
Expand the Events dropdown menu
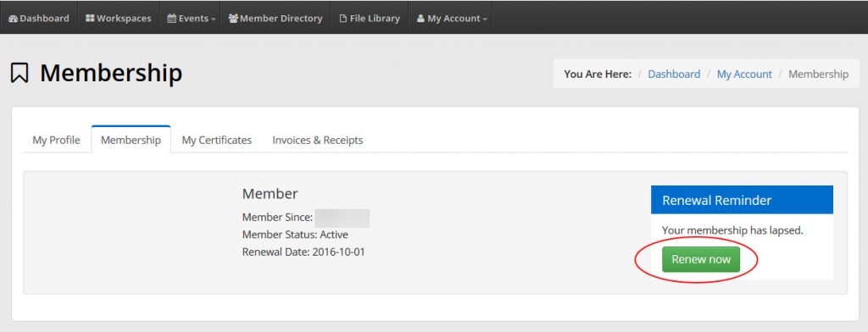pyautogui.click(x=191, y=19)
